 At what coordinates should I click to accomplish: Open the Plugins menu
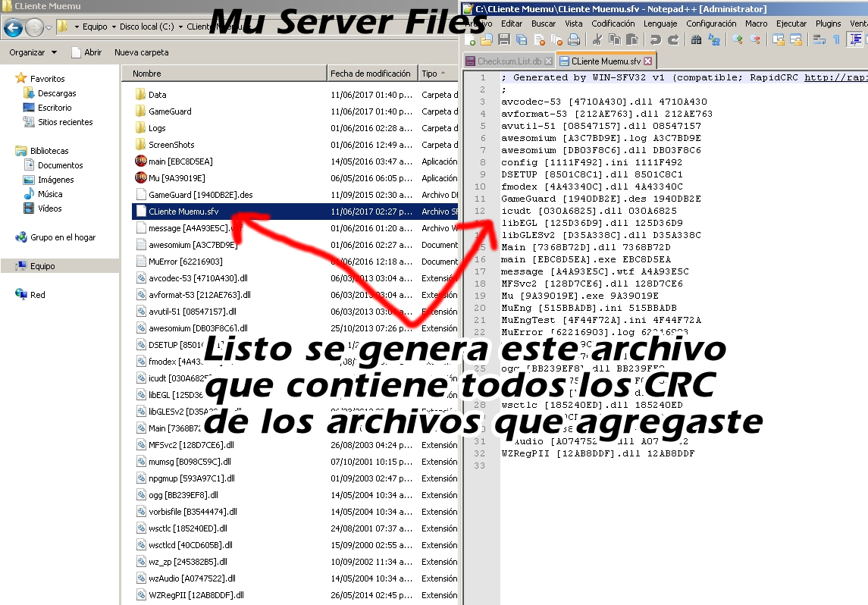828,24
